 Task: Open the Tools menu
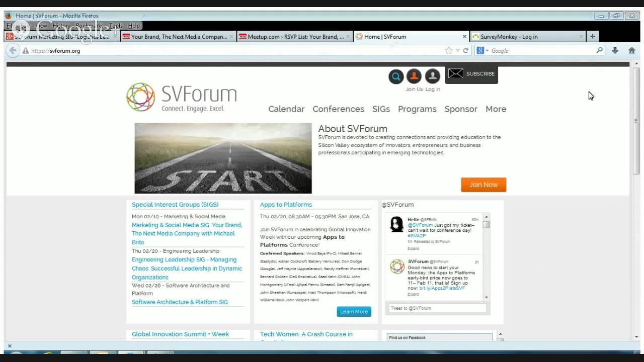[x=116, y=26]
